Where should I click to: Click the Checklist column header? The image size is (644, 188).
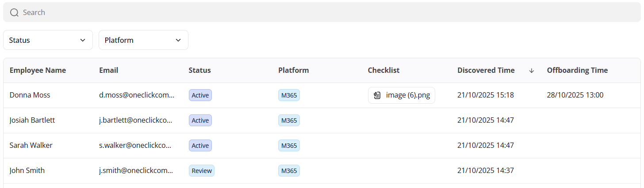pyautogui.click(x=383, y=70)
